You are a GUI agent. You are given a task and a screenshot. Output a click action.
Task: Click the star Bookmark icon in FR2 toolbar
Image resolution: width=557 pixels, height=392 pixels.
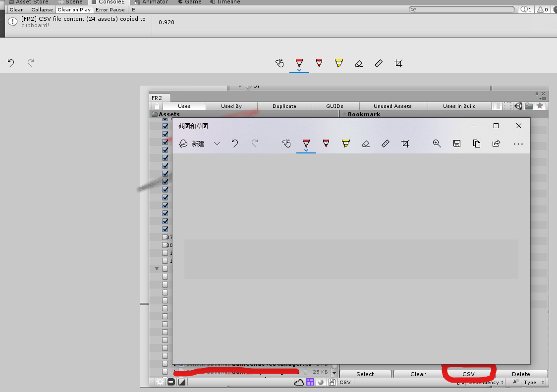click(x=540, y=105)
